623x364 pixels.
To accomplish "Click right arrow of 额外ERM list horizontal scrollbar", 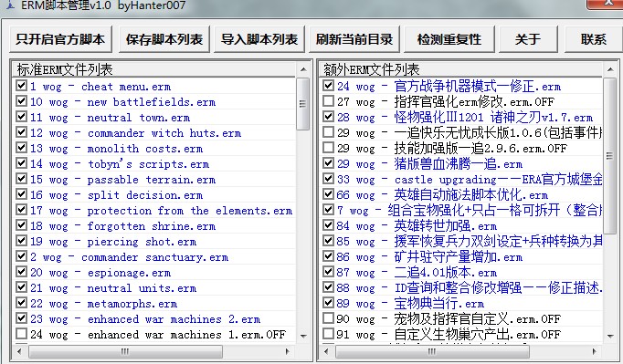I will pyautogui.click(x=595, y=351).
